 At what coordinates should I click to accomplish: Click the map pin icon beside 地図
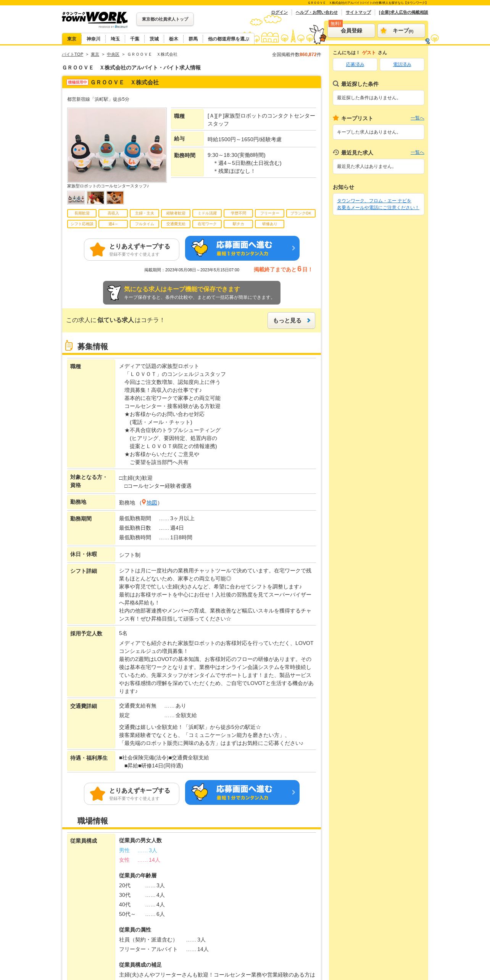(x=144, y=502)
